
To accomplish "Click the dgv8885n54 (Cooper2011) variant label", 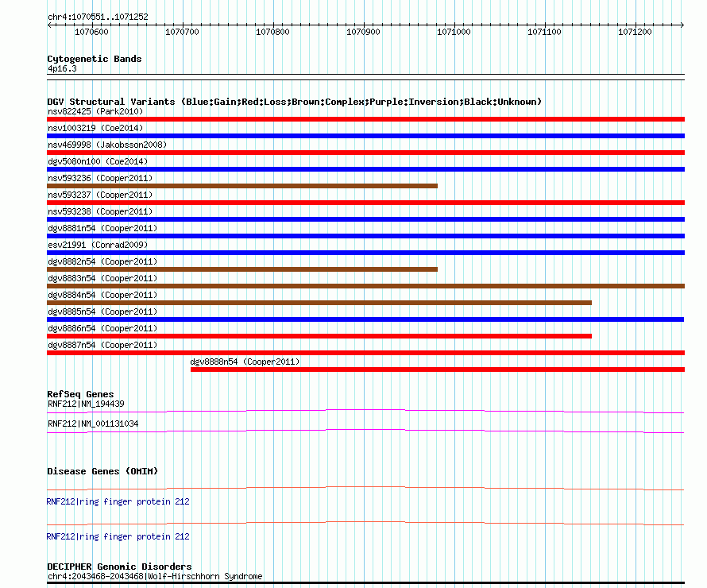I will (x=102, y=311).
